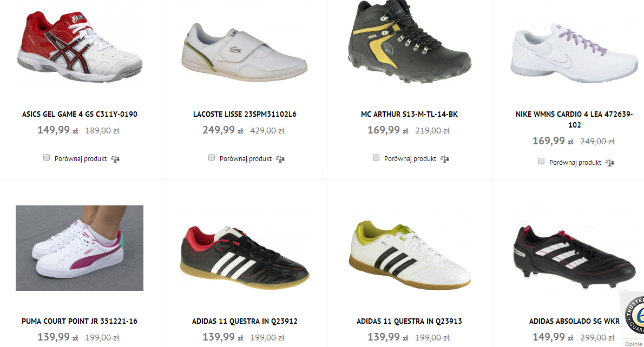Click compare scales icon under Lacoste Lisse
Image resolution: width=644 pixels, height=347 pixels.
[280, 159]
